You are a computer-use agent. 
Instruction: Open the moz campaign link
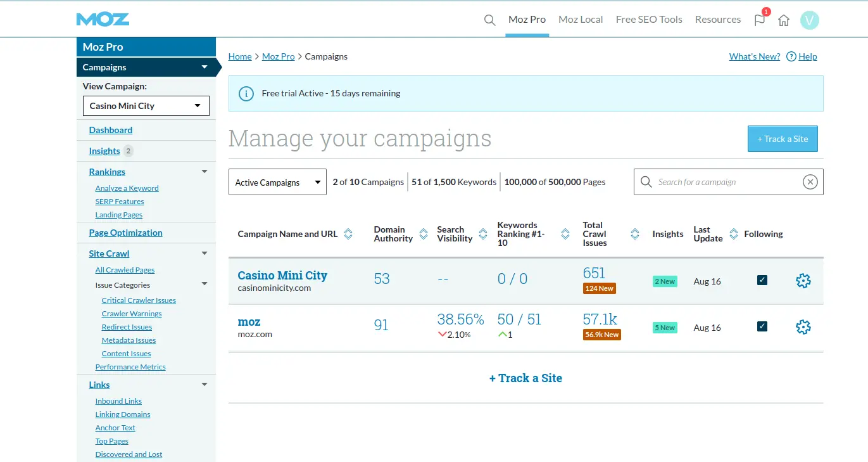click(x=249, y=322)
